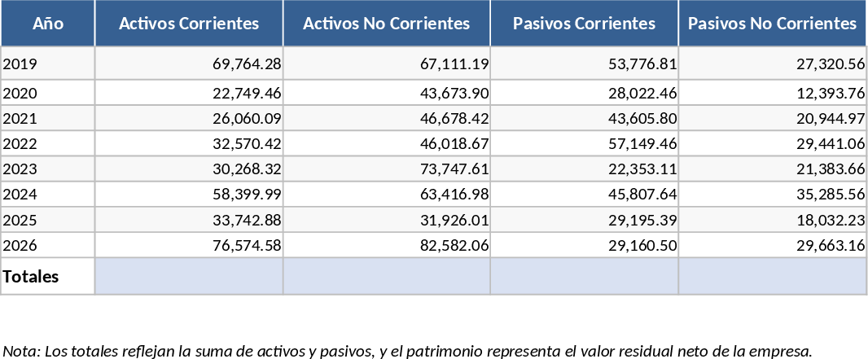Click the Activos No Corrientes header

point(386,24)
